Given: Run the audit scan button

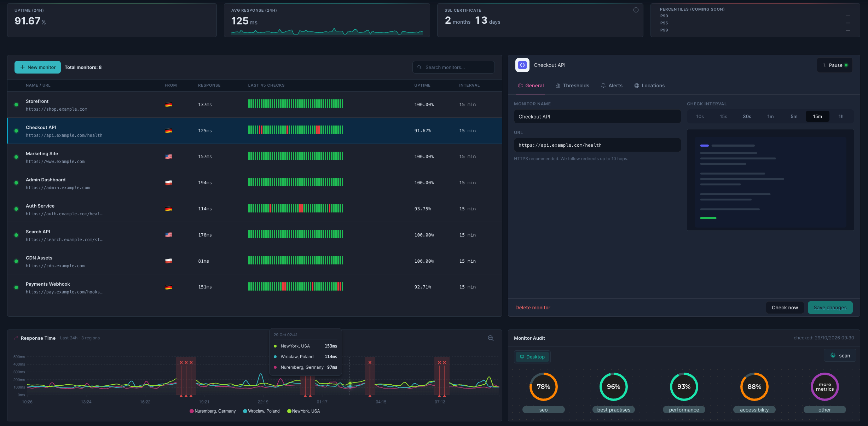Looking at the screenshot, I should coord(840,356).
